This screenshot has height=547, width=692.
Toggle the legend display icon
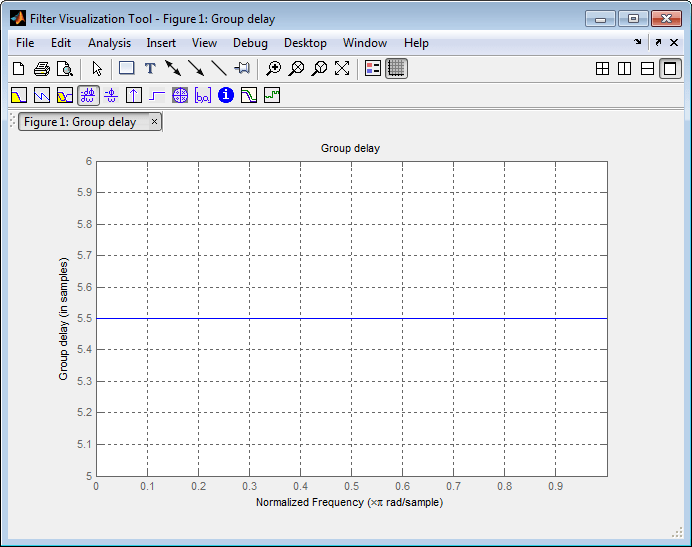pos(373,68)
